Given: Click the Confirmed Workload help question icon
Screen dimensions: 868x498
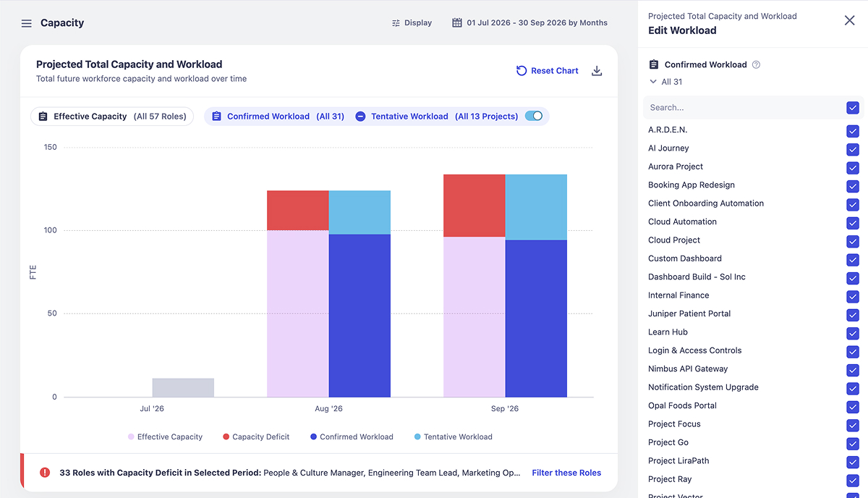Looking at the screenshot, I should click(x=757, y=64).
